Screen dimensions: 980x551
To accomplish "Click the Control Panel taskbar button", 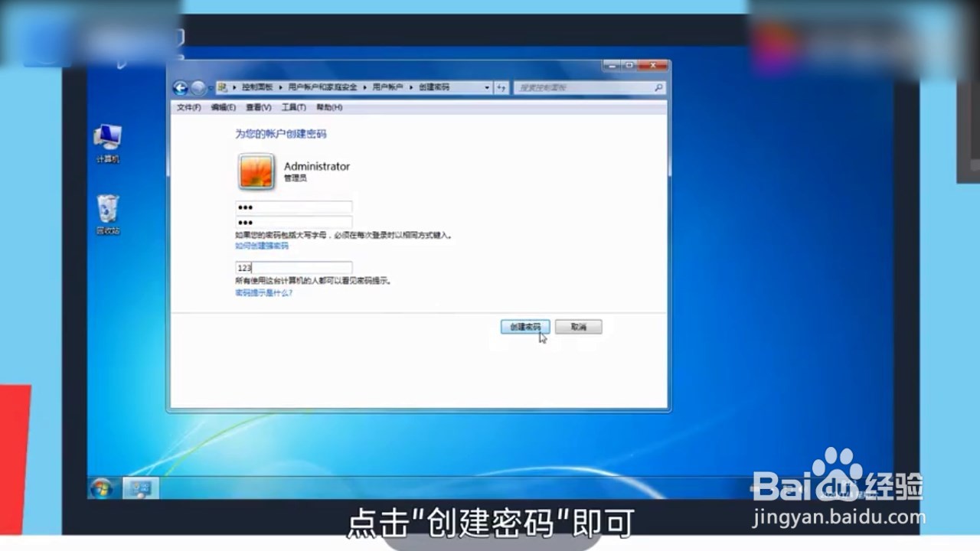I will 141,488.
